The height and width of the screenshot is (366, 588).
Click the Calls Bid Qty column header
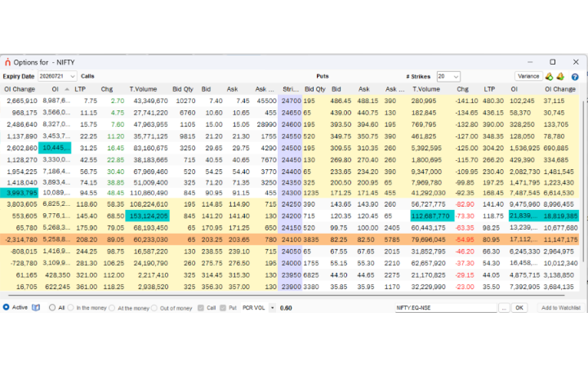click(183, 89)
